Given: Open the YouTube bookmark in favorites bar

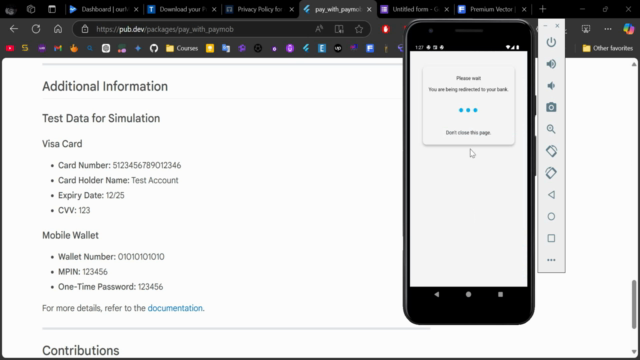Looking at the screenshot, I should (x=10, y=48).
